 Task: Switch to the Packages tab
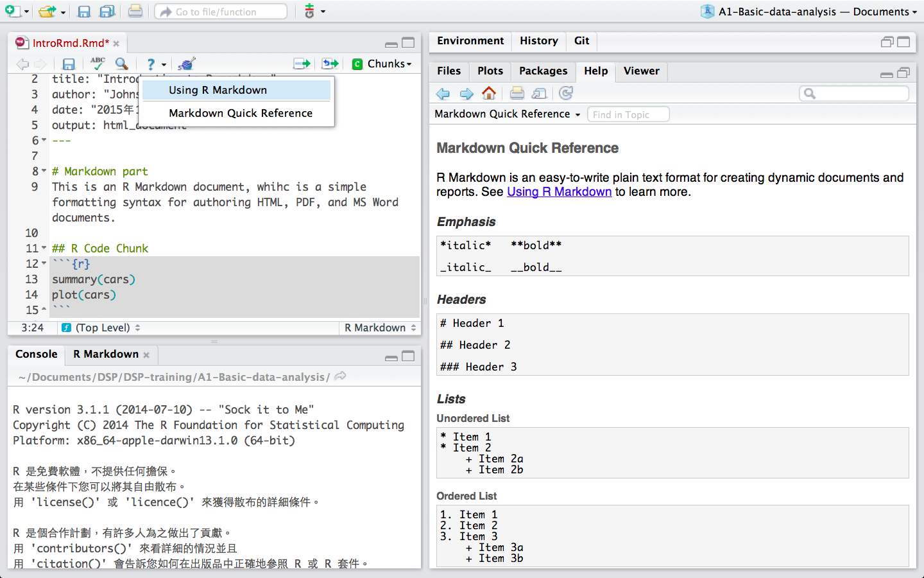[542, 71]
